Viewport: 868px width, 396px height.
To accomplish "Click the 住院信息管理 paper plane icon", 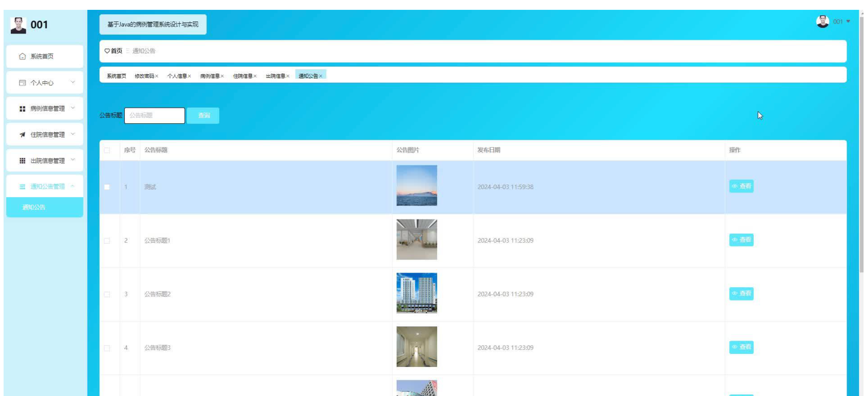I will [x=22, y=135].
